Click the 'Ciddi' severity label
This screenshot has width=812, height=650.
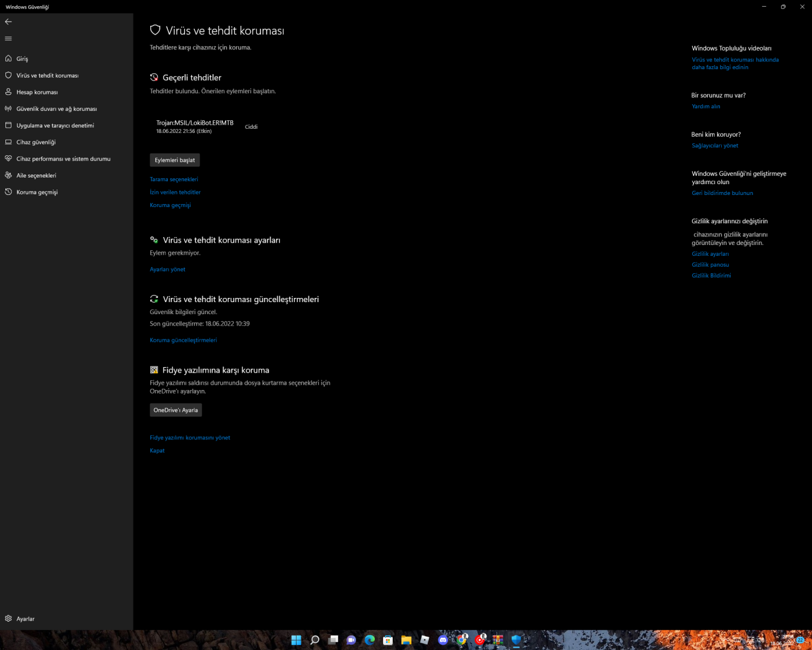tap(251, 127)
